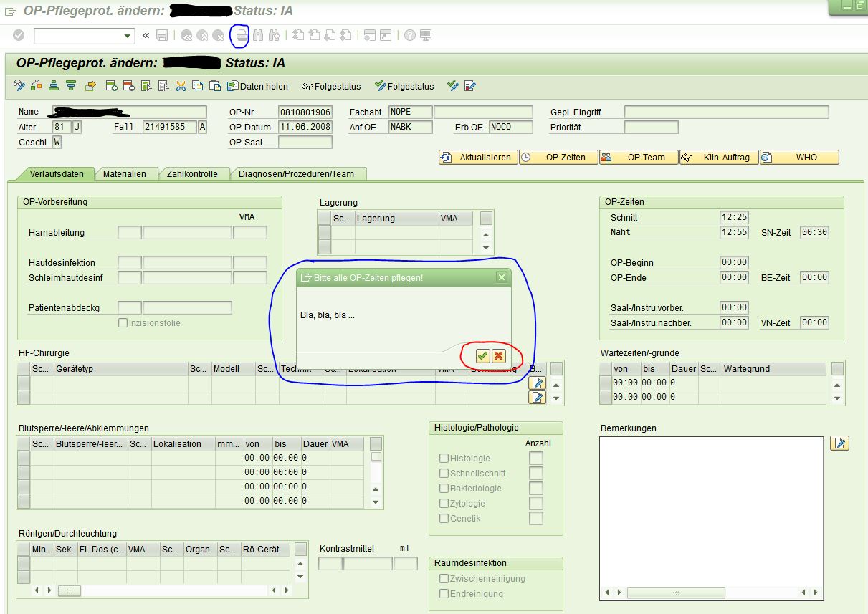This screenshot has height=614, width=868.
Task: Open the Diagnosen/Prozeduren/Team tab
Action: pyautogui.click(x=296, y=173)
